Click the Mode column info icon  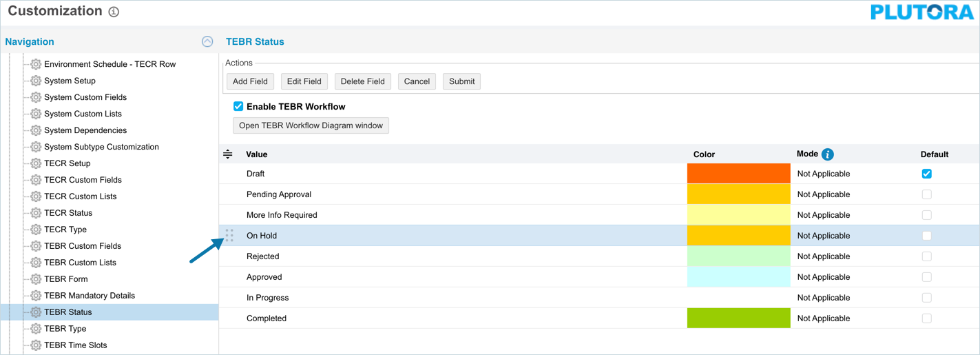pyautogui.click(x=828, y=154)
